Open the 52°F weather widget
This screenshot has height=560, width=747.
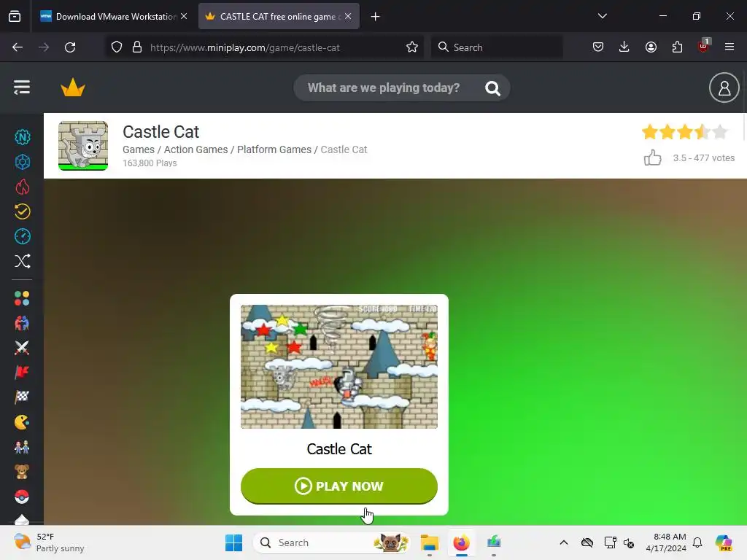point(49,542)
